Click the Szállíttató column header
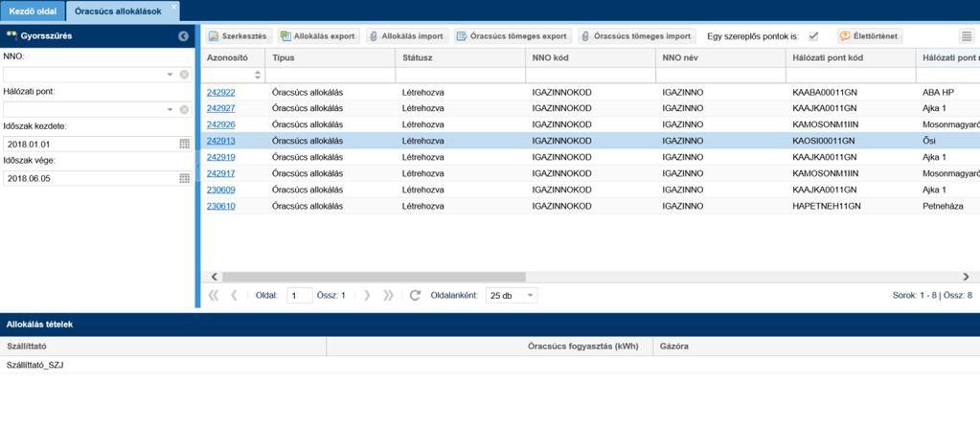 coord(163,347)
